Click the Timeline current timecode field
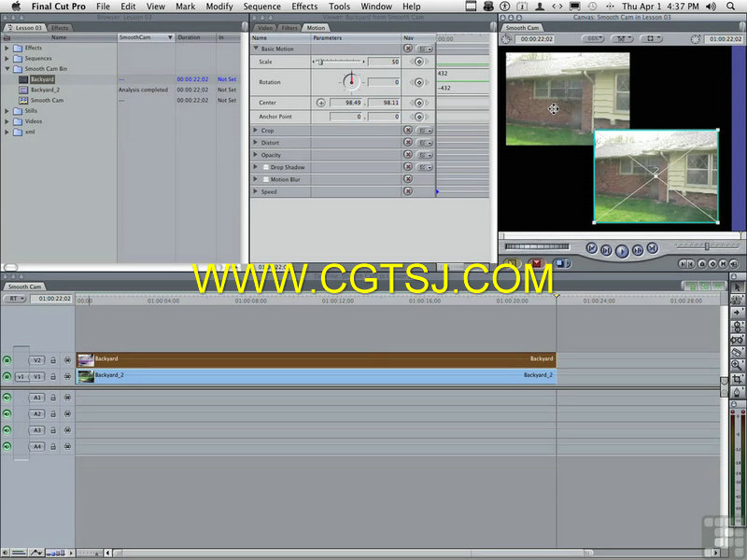The width and height of the screenshot is (747, 560). 51,299
